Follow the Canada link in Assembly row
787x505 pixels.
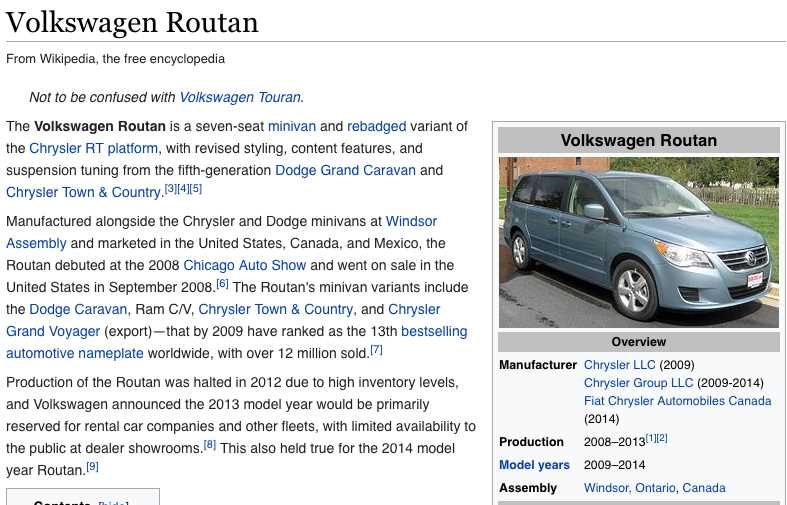[704, 488]
